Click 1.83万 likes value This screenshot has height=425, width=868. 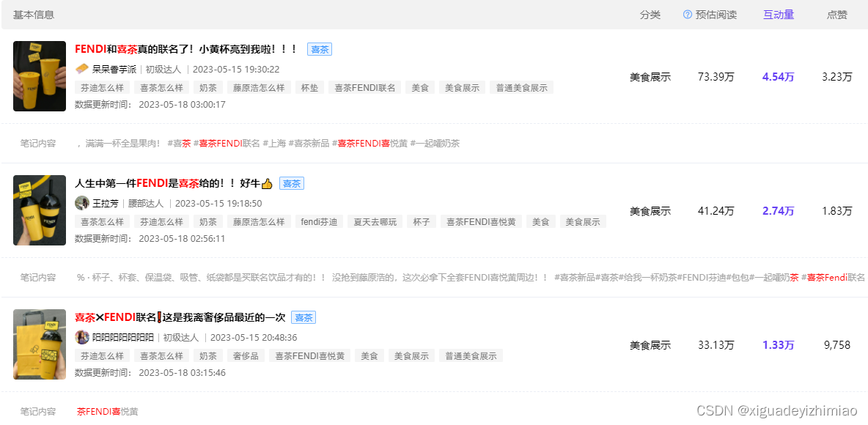837,211
